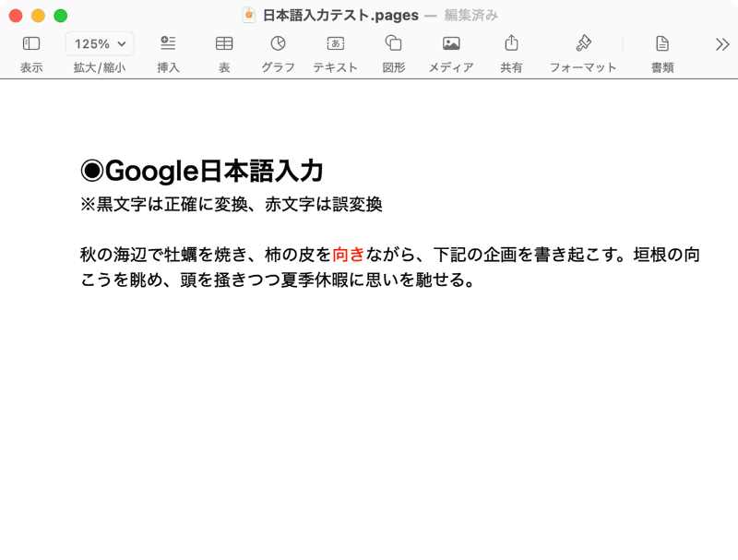Click the 共有 share icon
This screenshot has width=738, height=560.
(512, 42)
